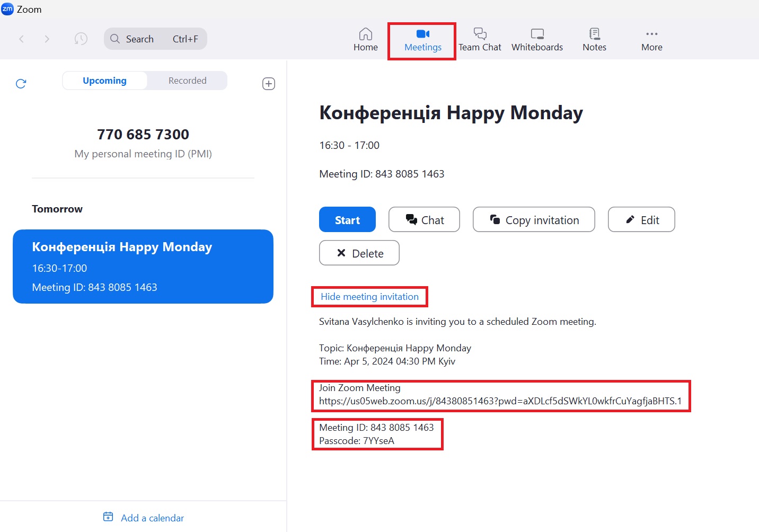This screenshot has height=532, width=759.
Task: Open the More menu
Action: [x=651, y=40]
